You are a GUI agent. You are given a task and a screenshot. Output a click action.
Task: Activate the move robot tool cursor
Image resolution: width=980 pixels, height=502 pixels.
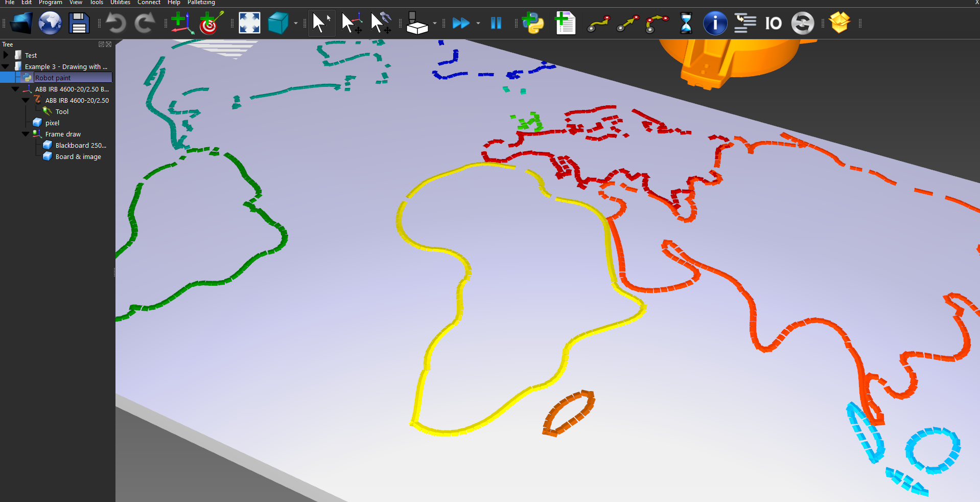(381, 24)
